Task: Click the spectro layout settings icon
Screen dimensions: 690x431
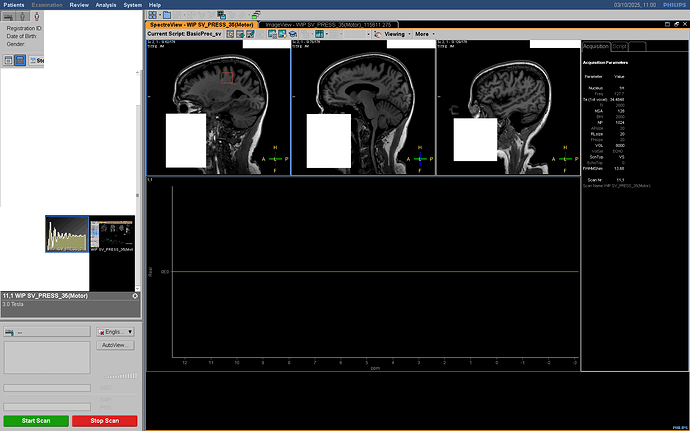Action: pyautogui.click(x=272, y=34)
